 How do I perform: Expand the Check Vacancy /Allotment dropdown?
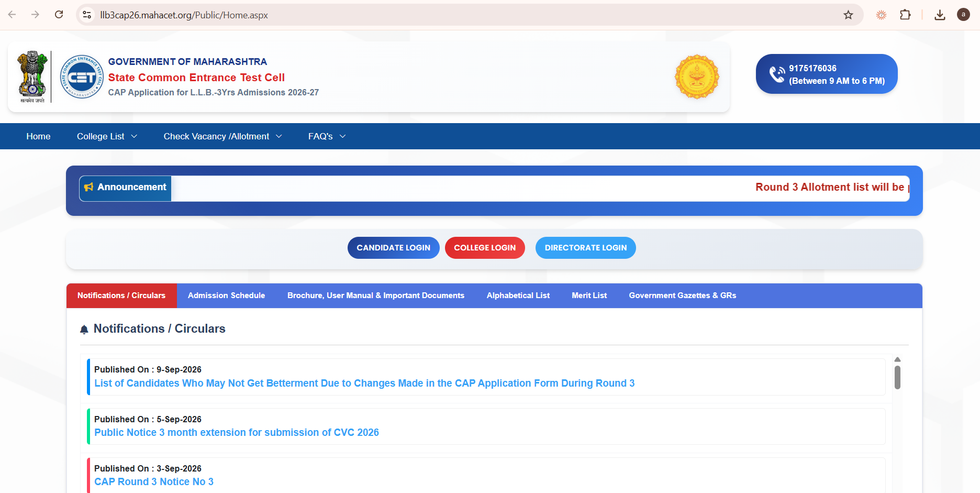(222, 136)
